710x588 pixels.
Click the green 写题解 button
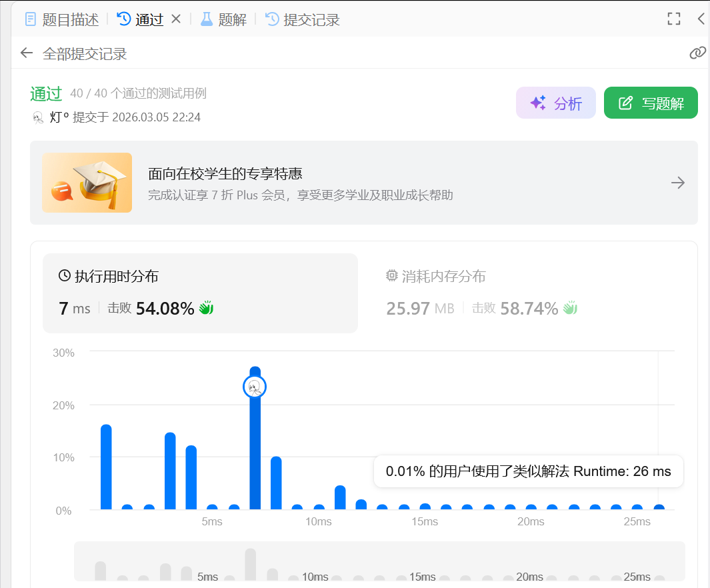point(650,103)
